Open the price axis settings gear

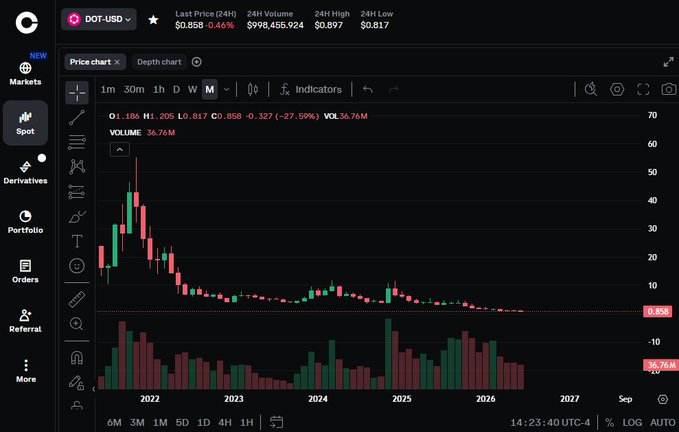tap(663, 399)
